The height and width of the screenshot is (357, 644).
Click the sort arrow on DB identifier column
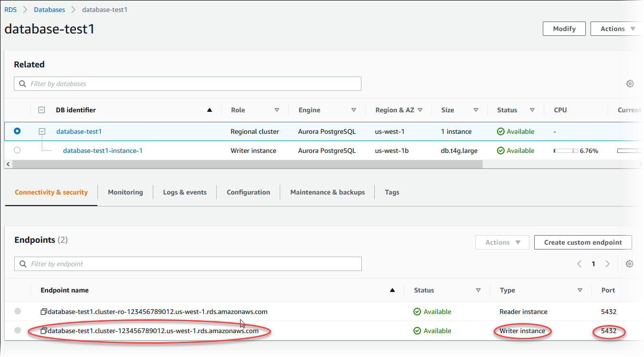point(209,109)
